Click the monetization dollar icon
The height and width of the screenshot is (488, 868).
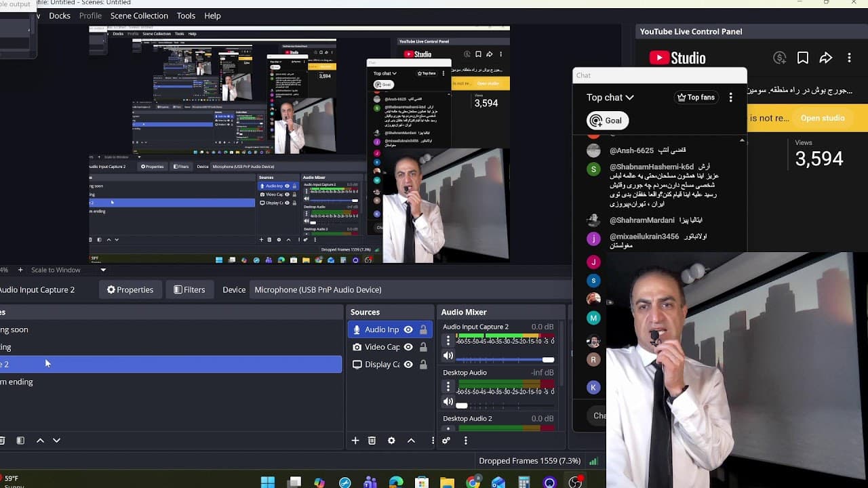coord(780,58)
